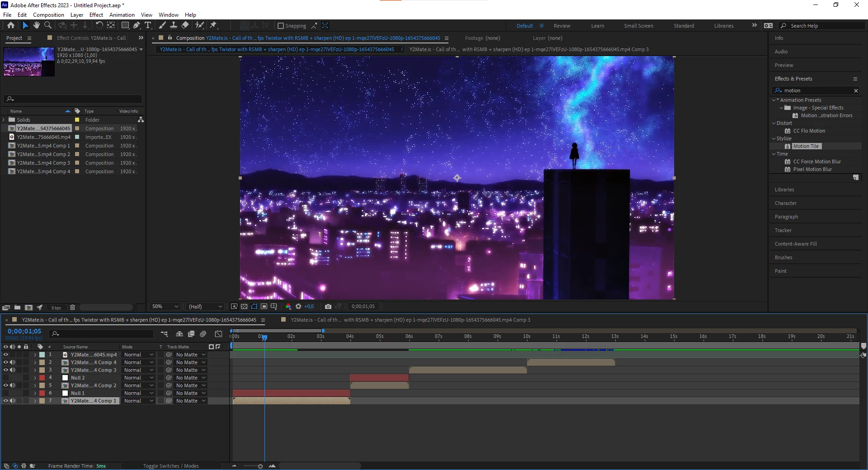The width and height of the screenshot is (868, 470).
Task: Toggle transparency grid in the viewer
Action: tap(244, 306)
